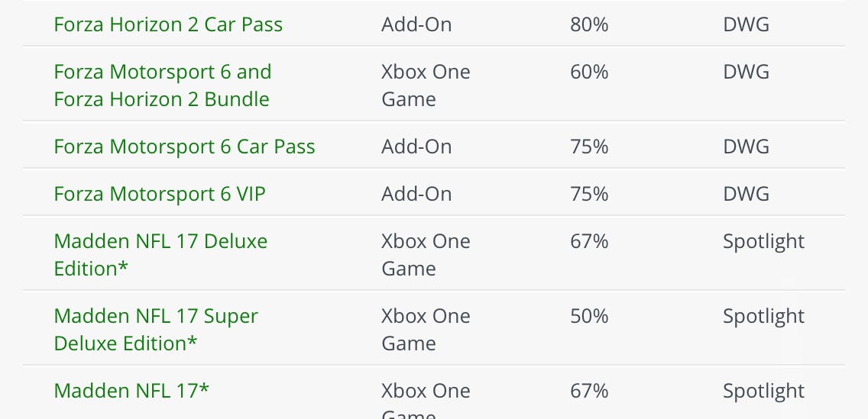Open the Madden NFL 17 Deluxe Edition link
The height and width of the screenshot is (419, 868).
click(x=160, y=255)
